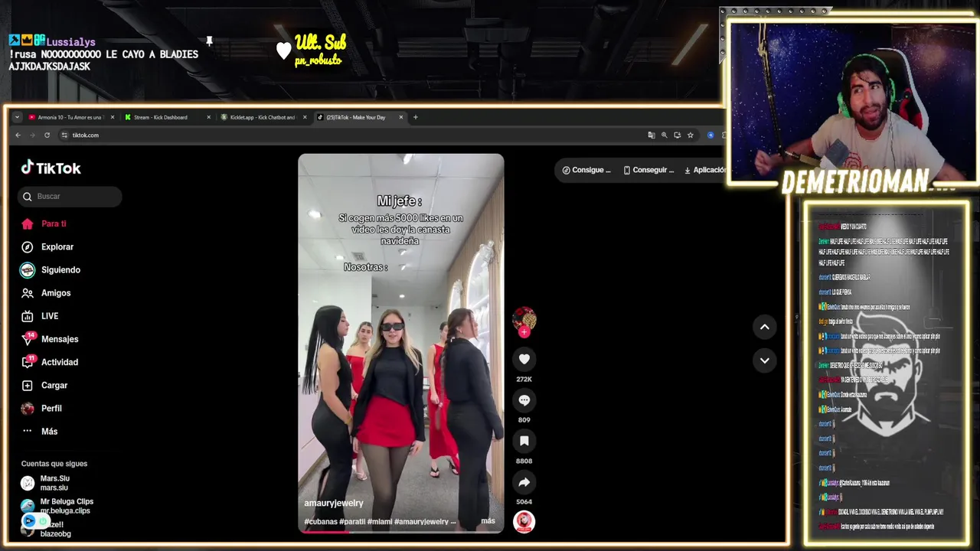Click the spinning sound disc icon

tap(524, 522)
